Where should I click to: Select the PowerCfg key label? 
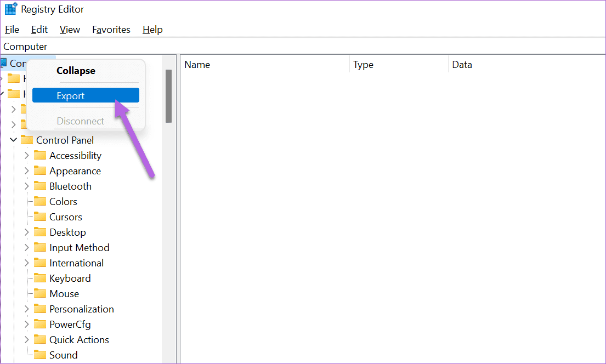(70, 325)
